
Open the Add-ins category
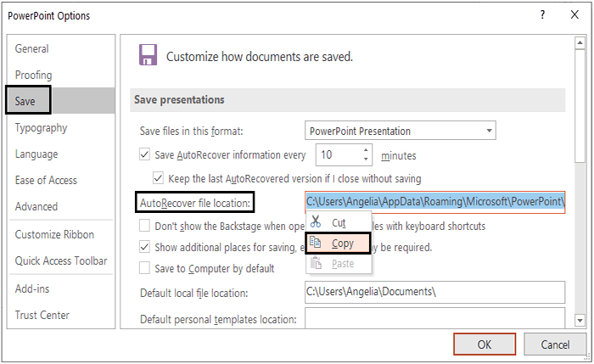point(61,288)
